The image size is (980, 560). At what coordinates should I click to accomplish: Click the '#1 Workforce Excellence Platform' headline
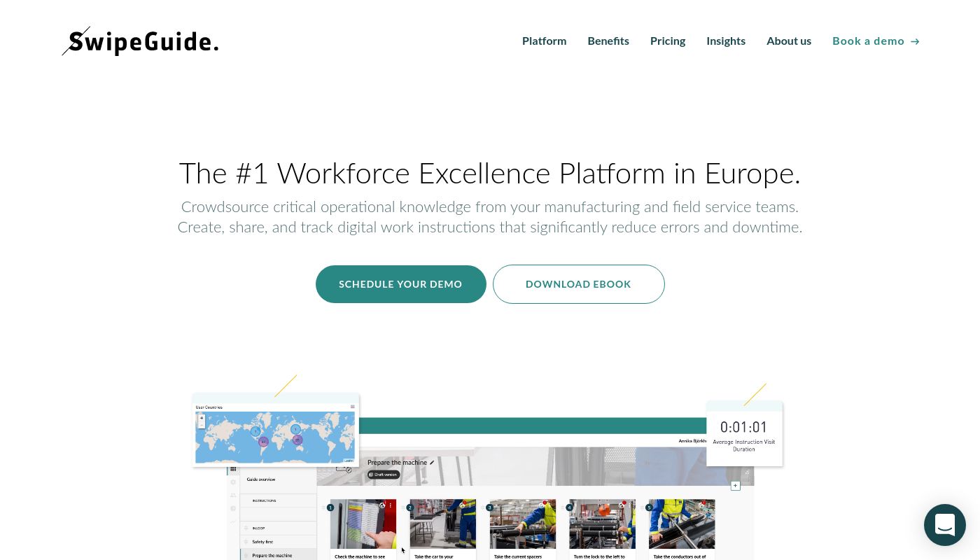point(490,174)
